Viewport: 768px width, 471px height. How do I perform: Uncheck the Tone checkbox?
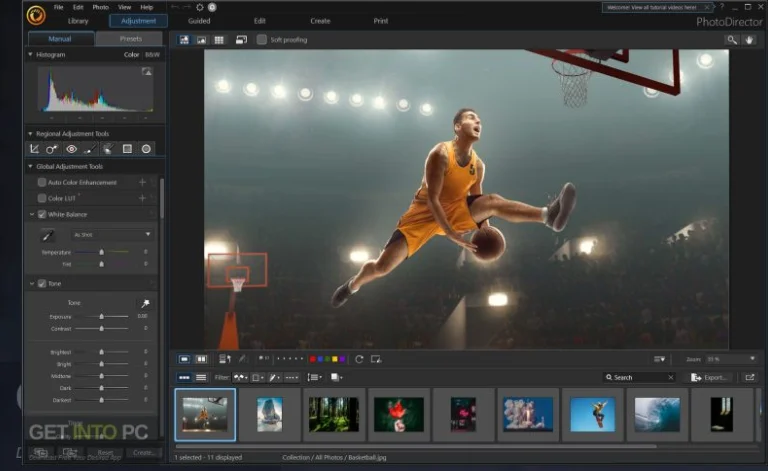(42, 283)
